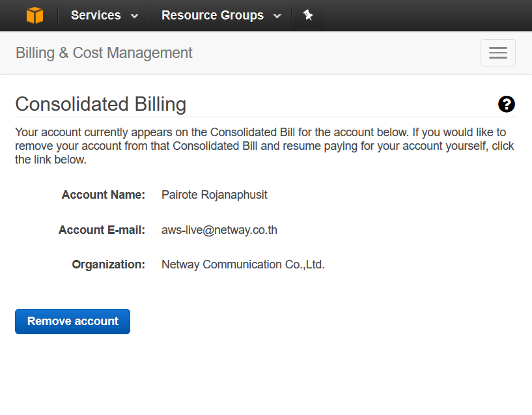Click the Account Name label
The height and width of the screenshot is (415, 532).
click(103, 195)
